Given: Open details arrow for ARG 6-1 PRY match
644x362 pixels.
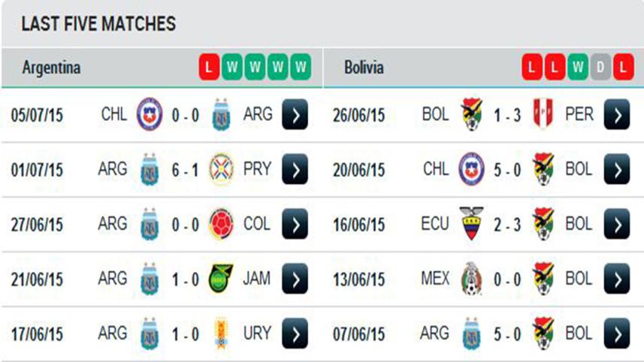Looking at the screenshot, I should click(x=295, y=170).
